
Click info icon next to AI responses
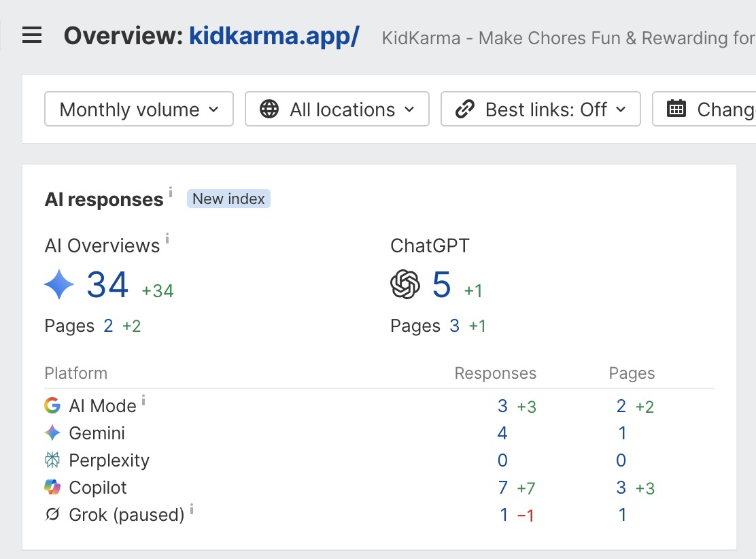(x=170, y=192)
